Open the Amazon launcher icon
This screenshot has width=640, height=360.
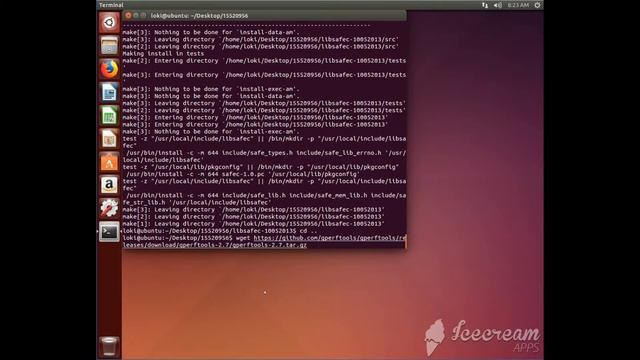109,185
